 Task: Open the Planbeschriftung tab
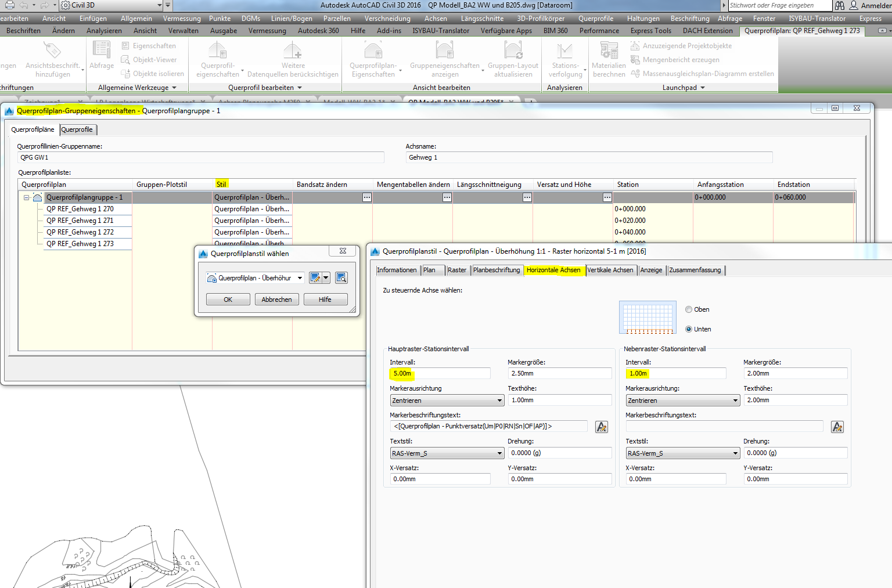coord(497,270)
